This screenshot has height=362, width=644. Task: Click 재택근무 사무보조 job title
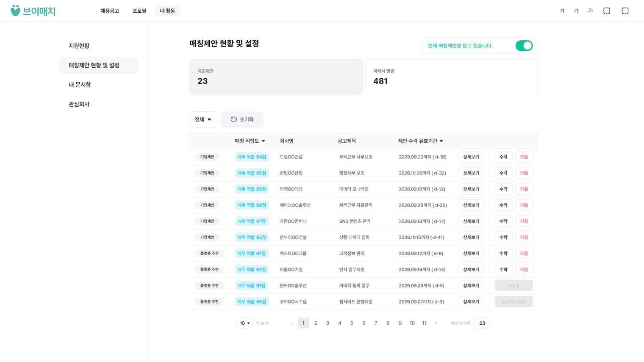(x=356, y=157)
